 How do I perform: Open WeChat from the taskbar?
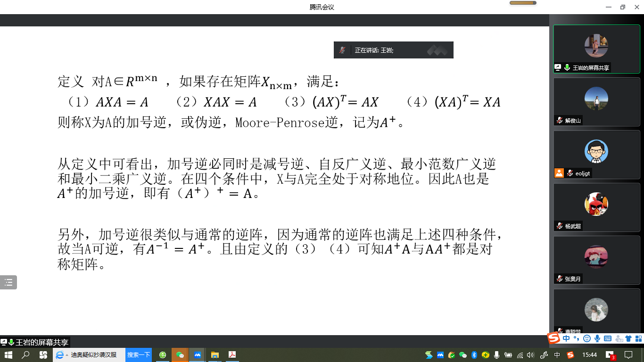coord(180,355)
